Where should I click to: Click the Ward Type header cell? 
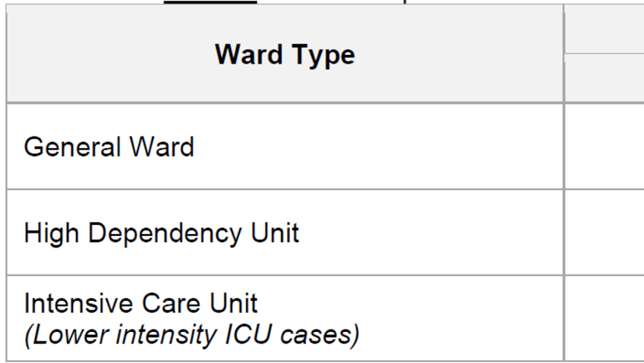[x=284, y=55]
